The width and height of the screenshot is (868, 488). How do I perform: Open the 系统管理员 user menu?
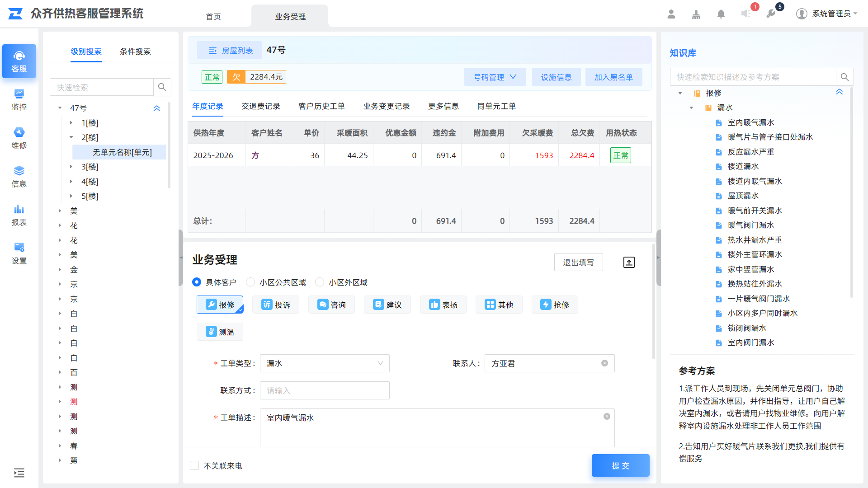[826, 14]
